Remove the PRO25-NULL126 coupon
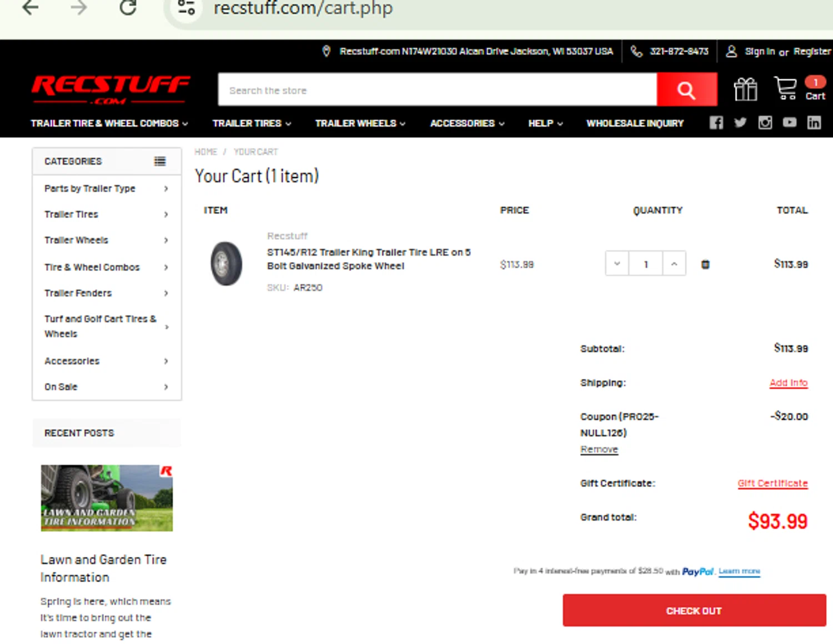 (599, 449)
